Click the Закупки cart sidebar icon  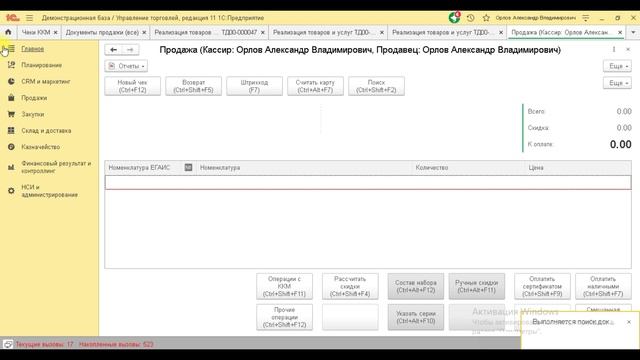pyautogui.click(x=11, y=114)
